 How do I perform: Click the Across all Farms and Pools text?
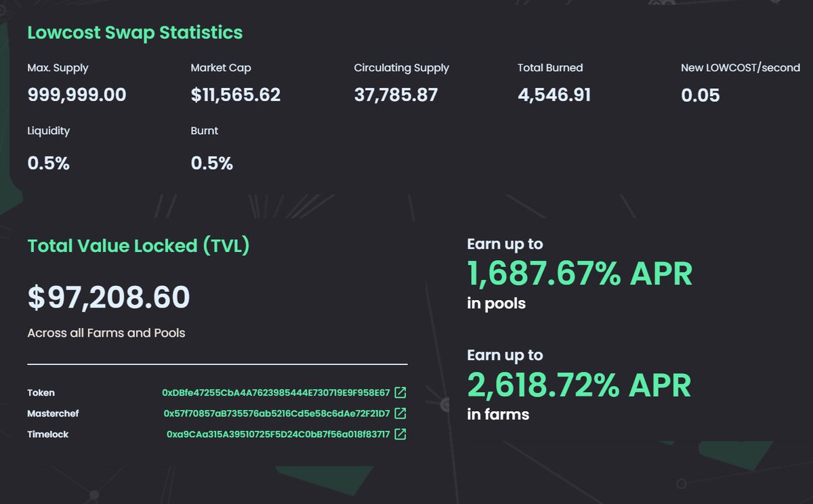pyautogui.click(x=106, y=333)
